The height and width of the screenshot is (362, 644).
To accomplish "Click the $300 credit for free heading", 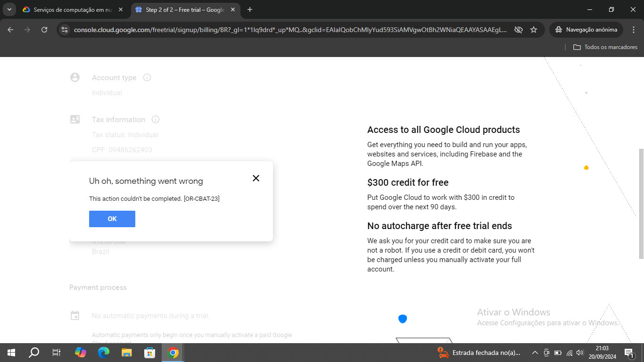I will coord(408,182).
